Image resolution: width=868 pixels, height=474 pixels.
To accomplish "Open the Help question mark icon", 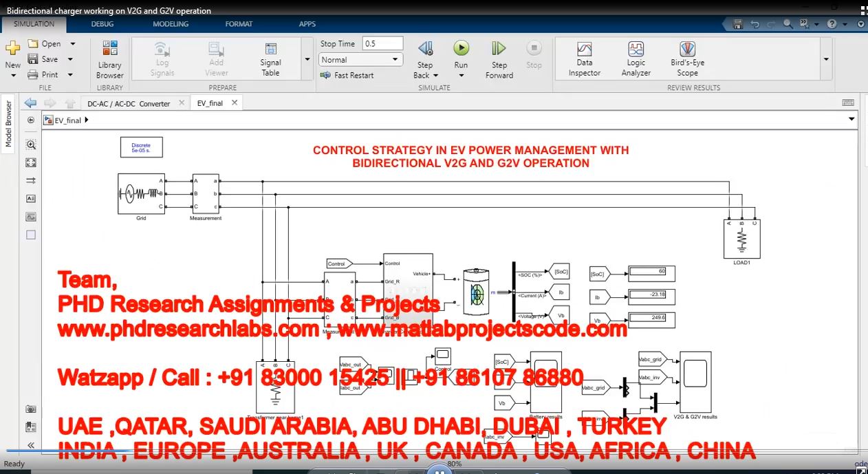I will click(x=832, y=24).
